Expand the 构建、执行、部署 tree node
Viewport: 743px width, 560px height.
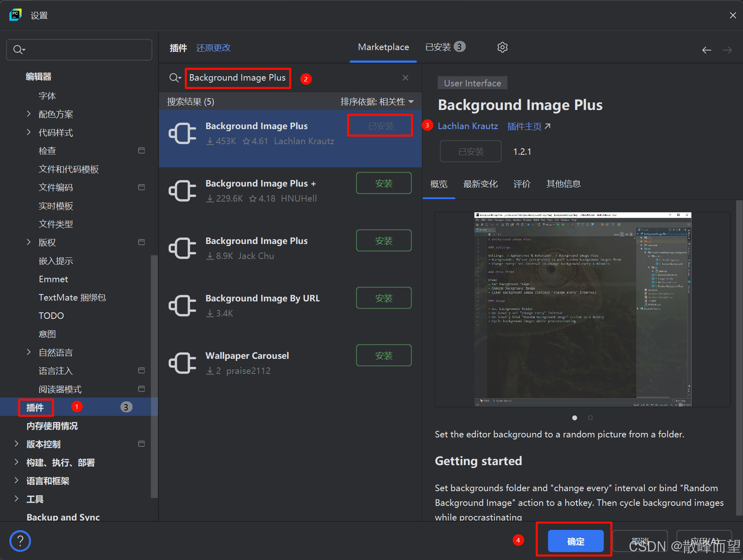(x=16, y=462)
